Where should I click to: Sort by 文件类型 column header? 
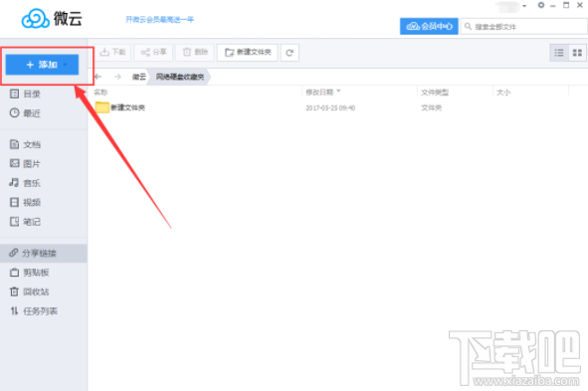coord(435,93)
